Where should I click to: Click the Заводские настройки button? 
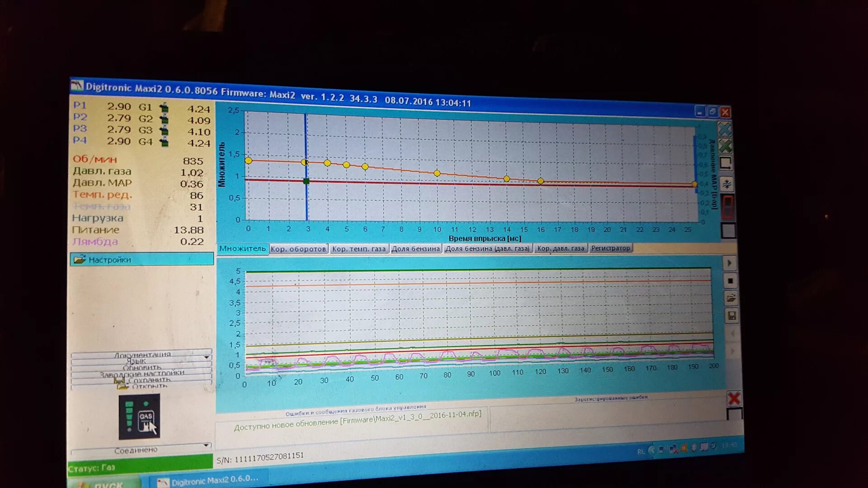141,373
